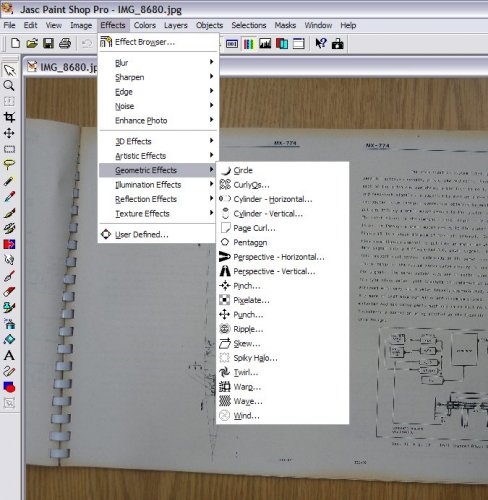This screenshot has width=488, height=500.
Task: Choose Skew effect
Action: pos(283,344)
